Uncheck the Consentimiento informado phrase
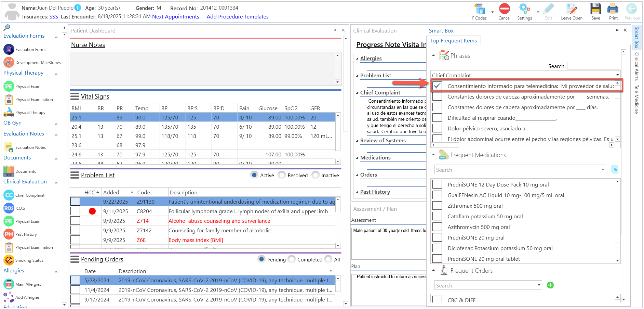 tap(437, 86)
